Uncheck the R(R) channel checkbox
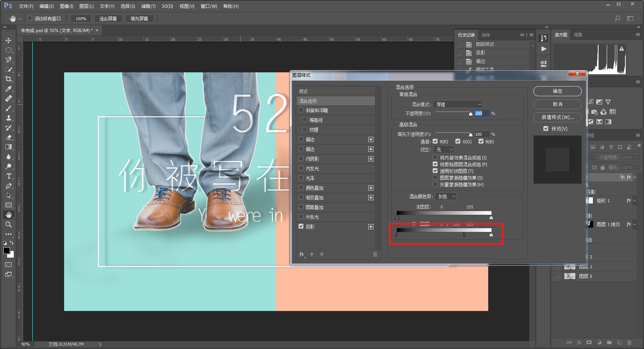Screen dimensions: 644x349 coord(435,141)
